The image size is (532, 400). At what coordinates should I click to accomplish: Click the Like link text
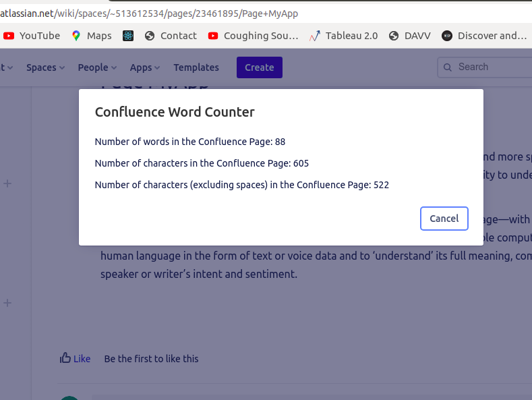click(82, 359)
